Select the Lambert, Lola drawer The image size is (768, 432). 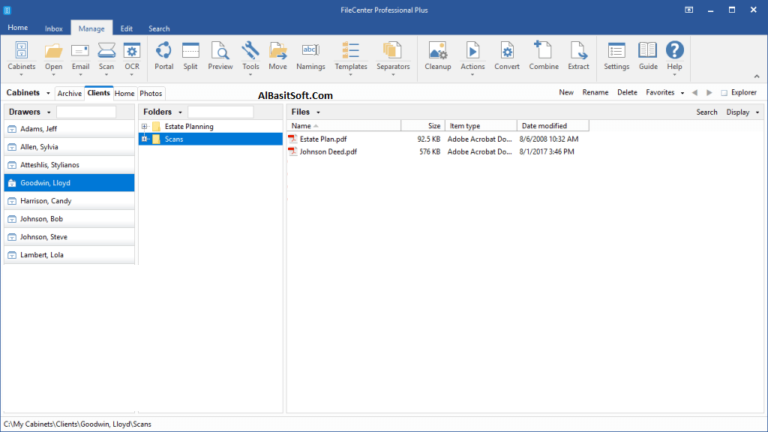pos(69,255)
